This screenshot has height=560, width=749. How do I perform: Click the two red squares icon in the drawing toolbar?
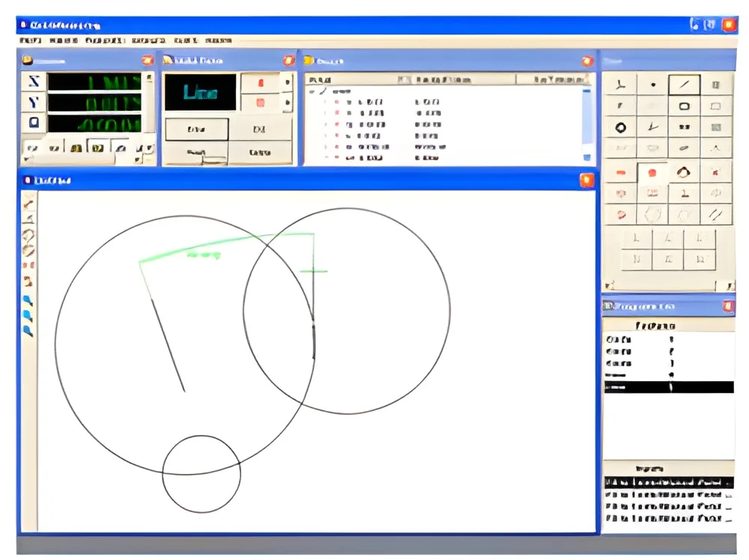point(28,265)
